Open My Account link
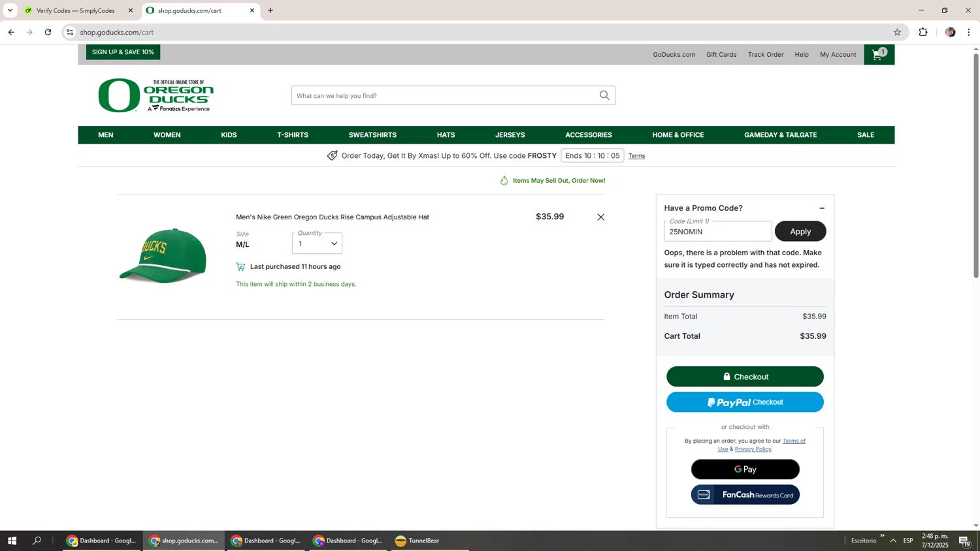 [x=838, y=55]
